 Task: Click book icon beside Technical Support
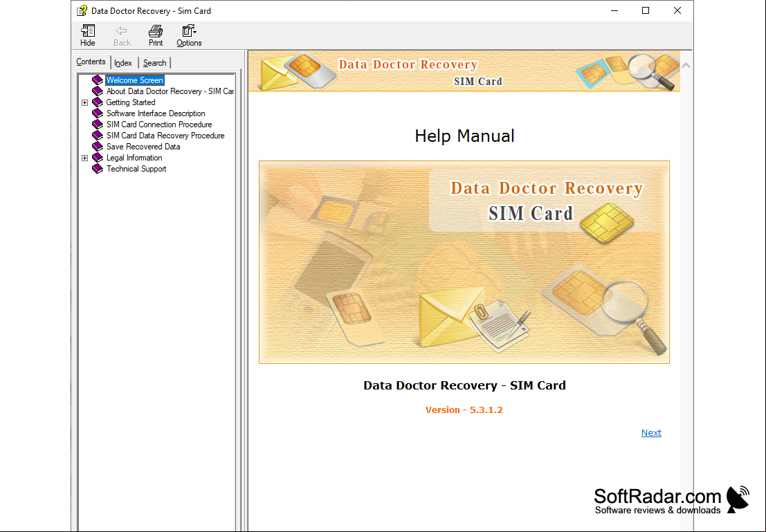[x=98, y=169]
